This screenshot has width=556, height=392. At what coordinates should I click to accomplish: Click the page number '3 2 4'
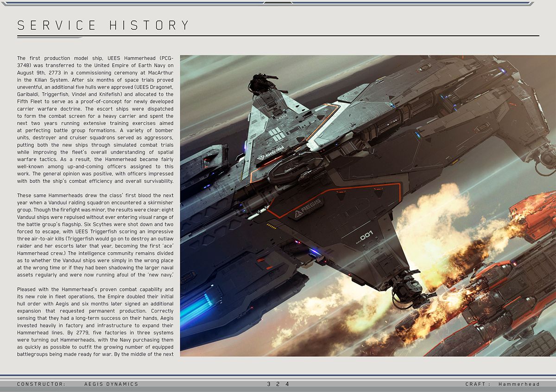(278, 384)
